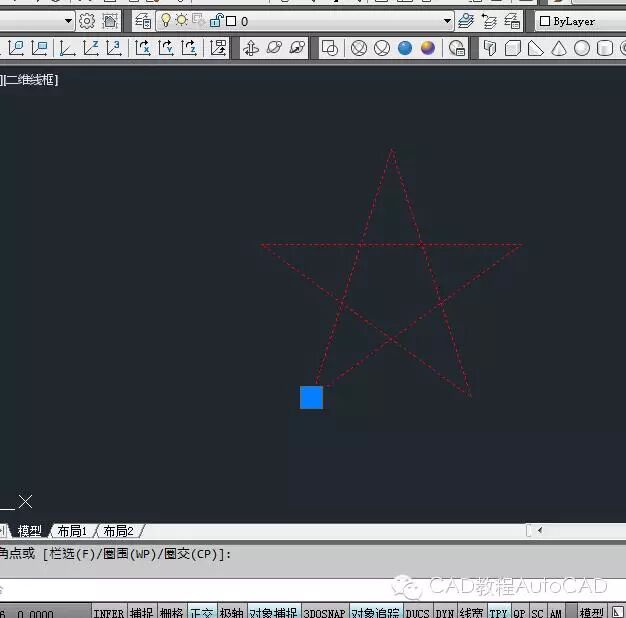
Task: Activate the Free Orbit tool
Action: 274,48
